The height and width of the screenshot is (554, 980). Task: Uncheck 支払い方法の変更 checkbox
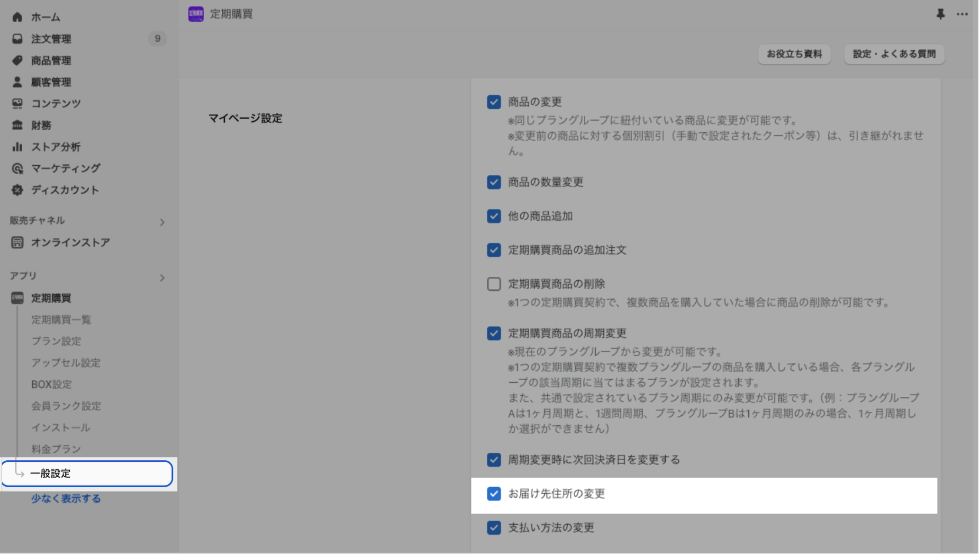[494, 527]
